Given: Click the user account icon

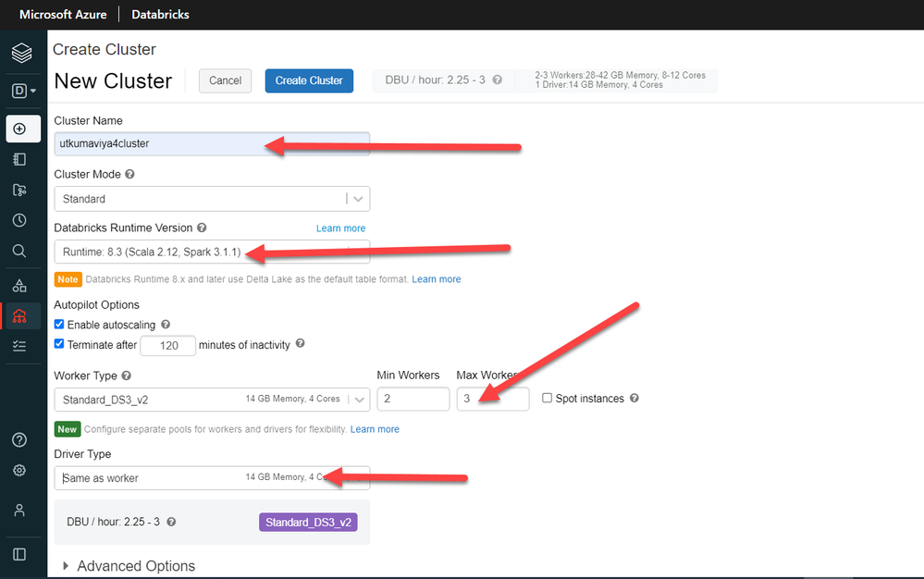Looking at the screenshot, I should click(x=19, y=510).
